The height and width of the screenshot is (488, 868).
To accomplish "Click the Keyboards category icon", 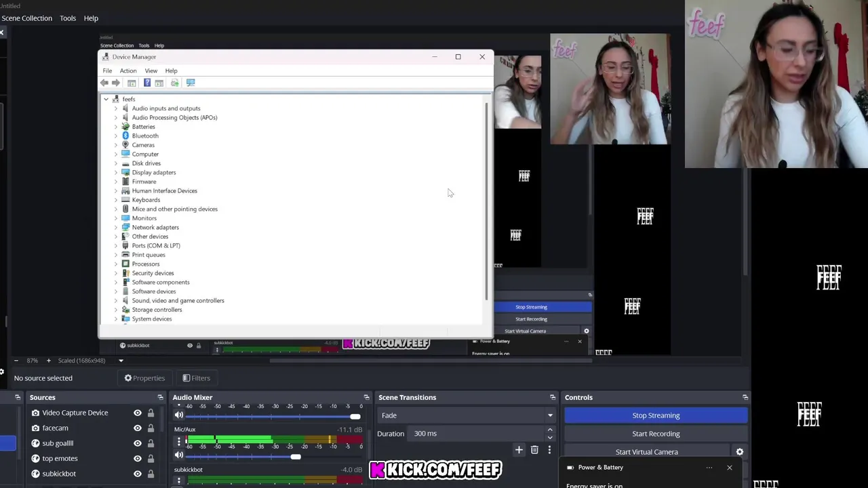I will [x=125, y=200].
